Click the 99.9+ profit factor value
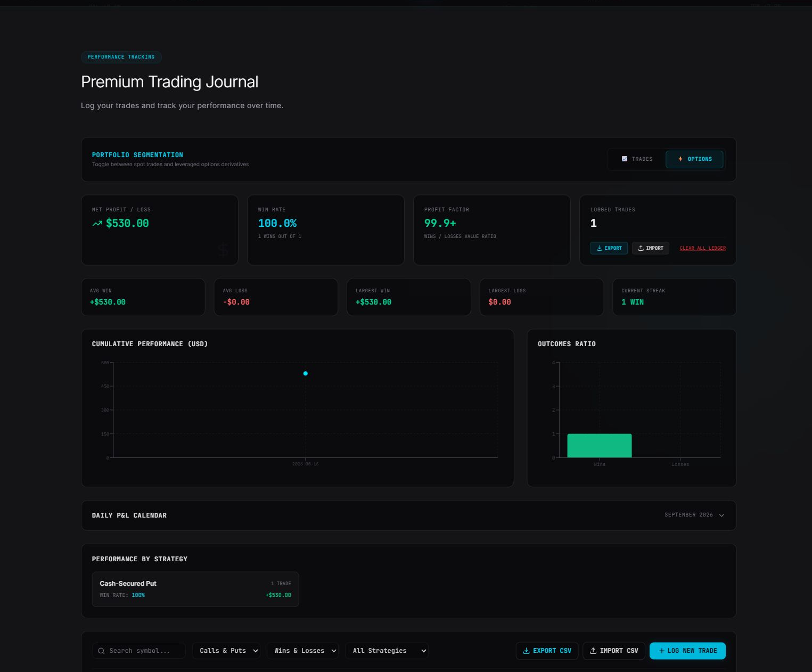812x672 pixels. tap(440, 224)
